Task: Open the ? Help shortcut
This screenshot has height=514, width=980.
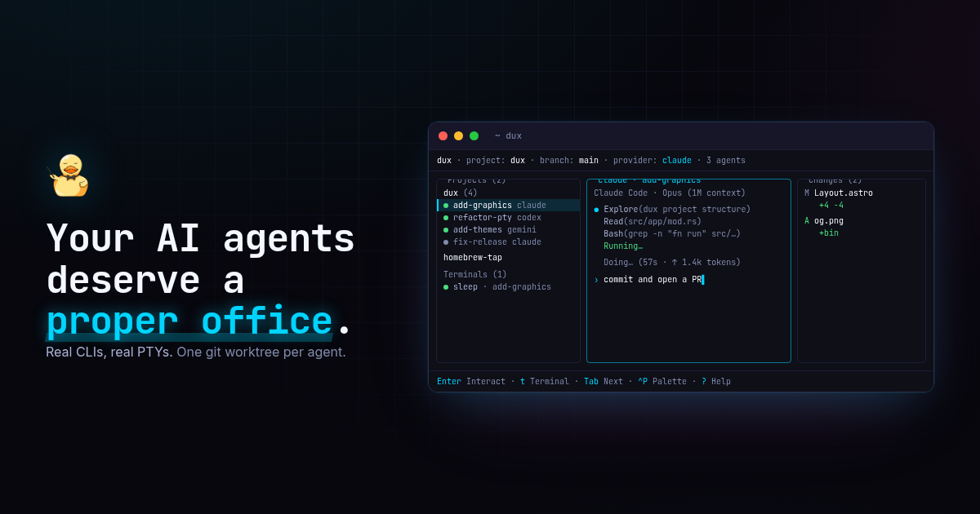Action: (x=716, y=382)
